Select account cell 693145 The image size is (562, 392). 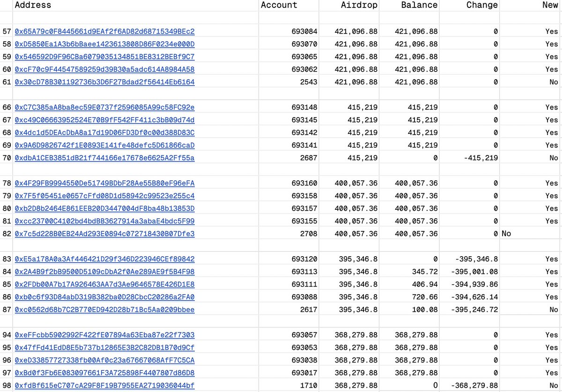click(x=304, y=120)
